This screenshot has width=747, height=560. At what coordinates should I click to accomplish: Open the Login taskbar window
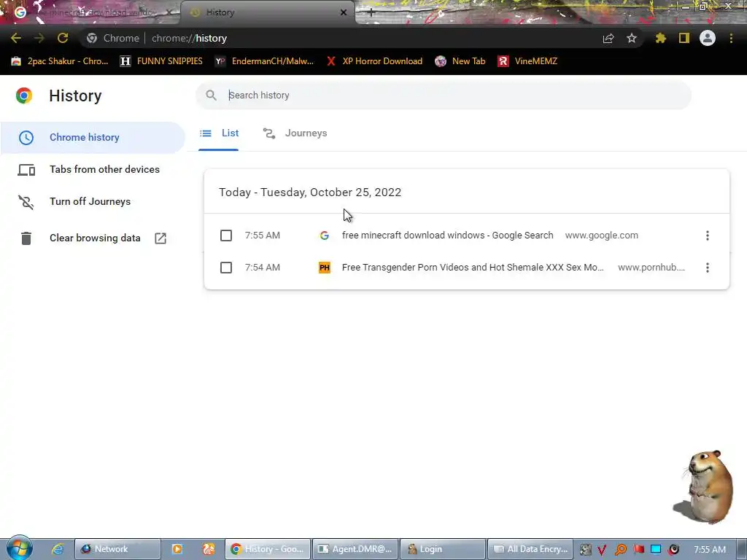(x=443, y=549)
